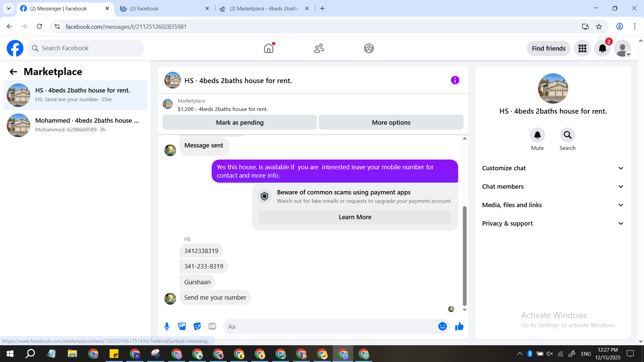Open the Friends icon in top navigation

tap(319, 48)
